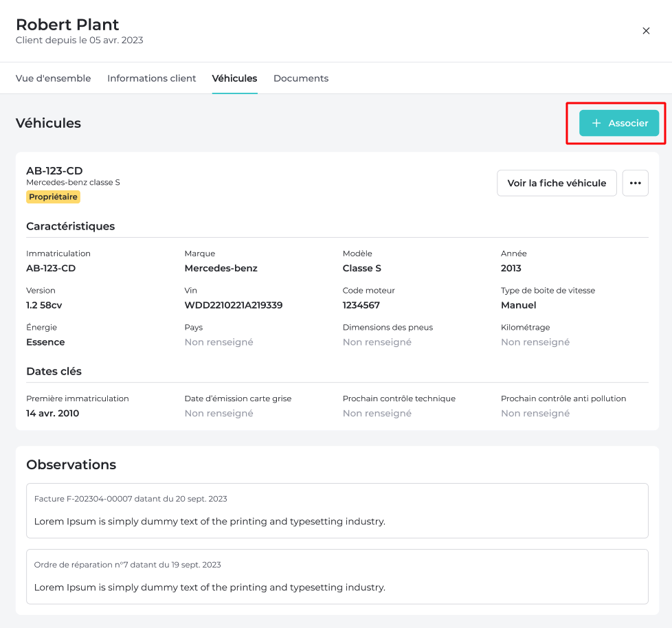Click Non renseigné under Kilométrage
This screenshot has width=672, height=628.
[x=535, y=342]
